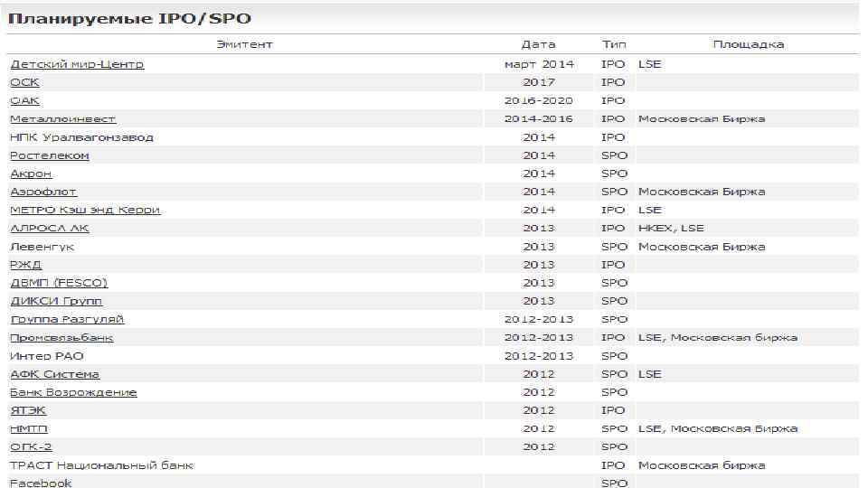Click the Тип column header
The height and width of the screenshot is (488, 868).
(614, 44)
